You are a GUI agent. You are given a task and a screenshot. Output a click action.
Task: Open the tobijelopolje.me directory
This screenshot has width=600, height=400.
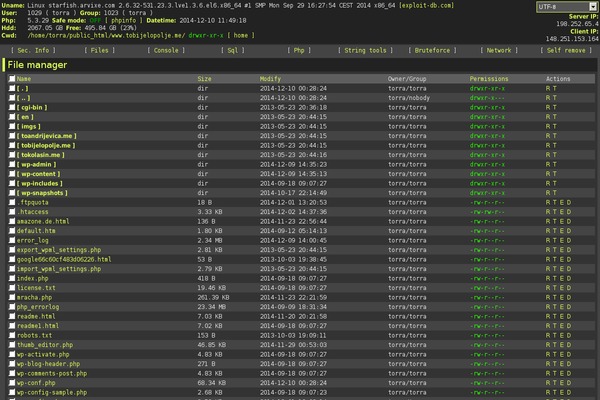46,145
